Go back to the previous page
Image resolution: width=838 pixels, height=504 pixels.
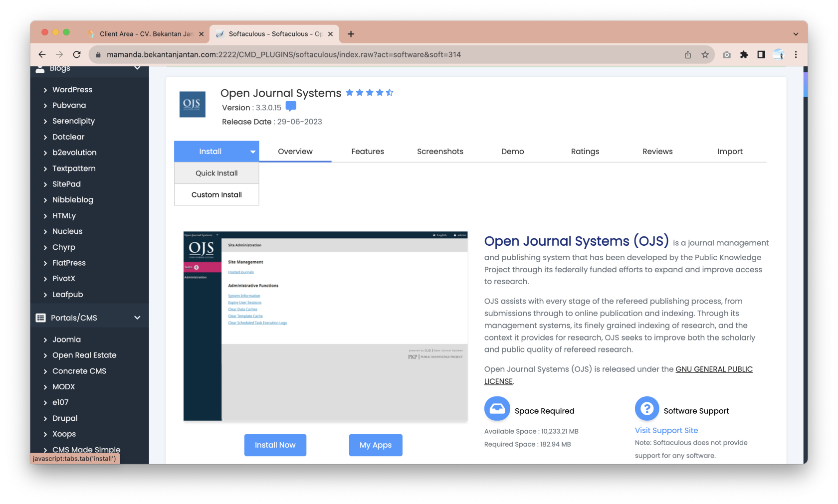coord(42,54)
